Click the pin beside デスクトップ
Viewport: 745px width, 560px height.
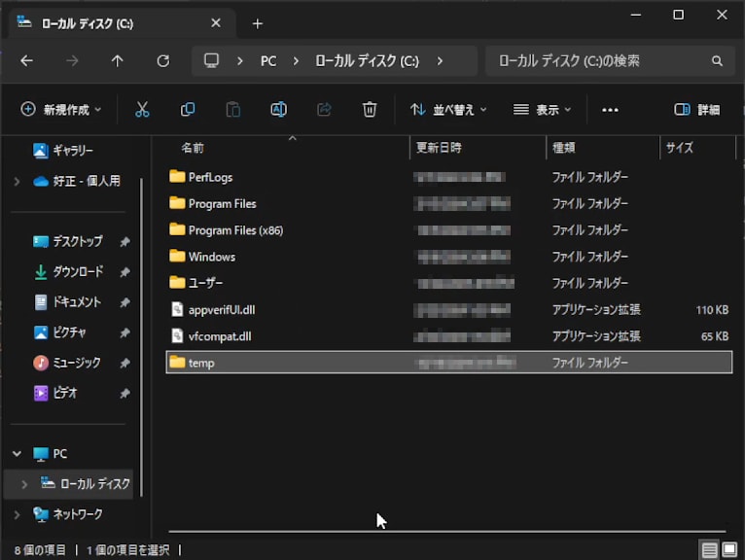point(124,242)
